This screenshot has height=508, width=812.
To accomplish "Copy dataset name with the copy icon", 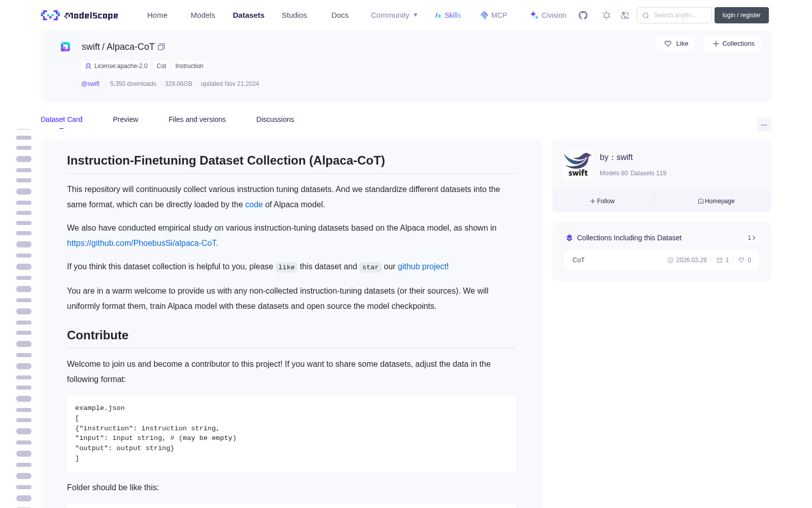I will pos(161,47).
